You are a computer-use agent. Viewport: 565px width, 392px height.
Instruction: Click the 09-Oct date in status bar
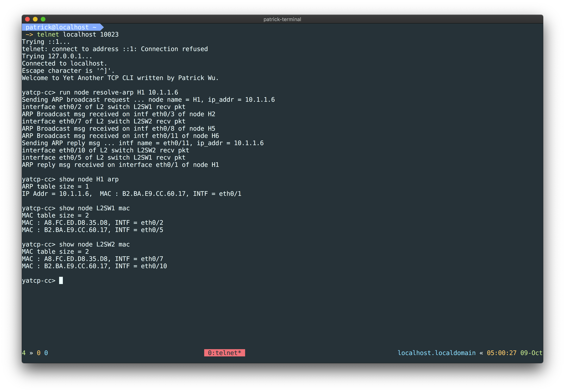point(531,353)
